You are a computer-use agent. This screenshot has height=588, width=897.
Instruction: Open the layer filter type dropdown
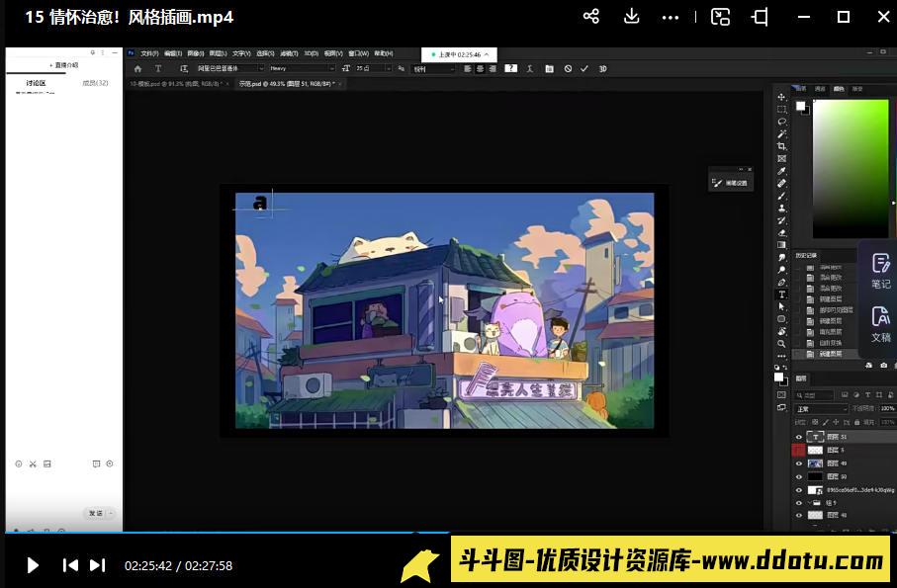815,395
